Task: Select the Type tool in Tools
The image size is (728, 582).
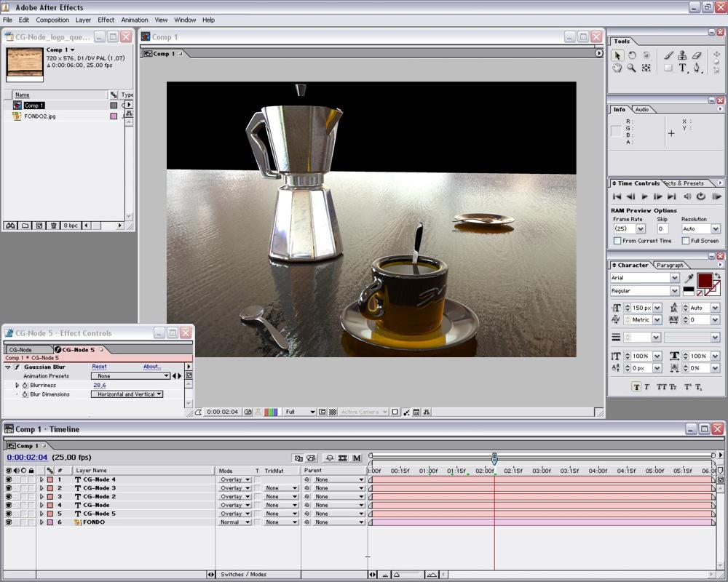Action: coord(683,68)
